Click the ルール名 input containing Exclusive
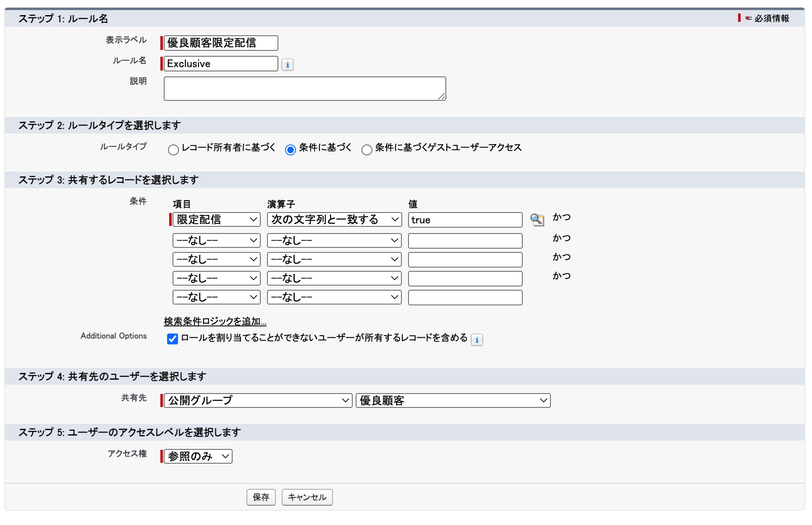812x525 pixels. click(x=221, y=64)
